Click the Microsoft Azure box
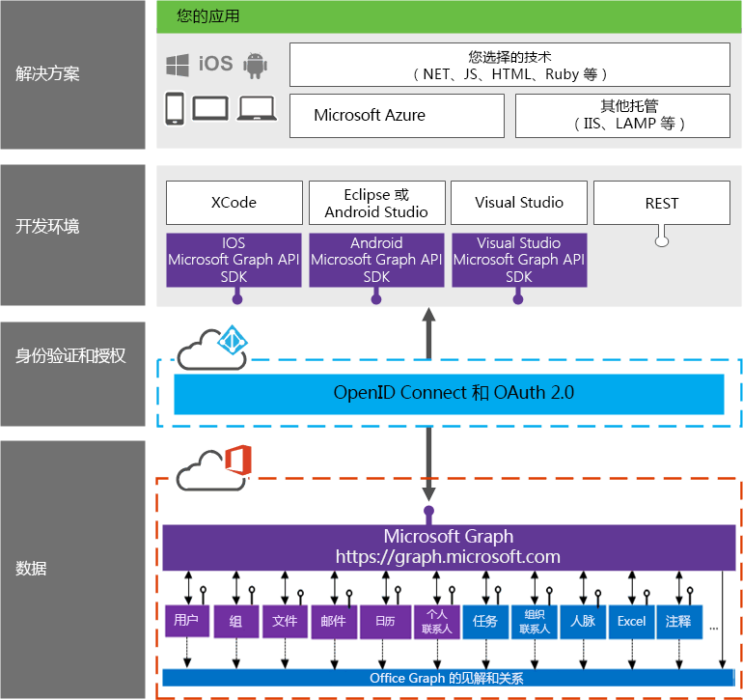 point(397,115)
